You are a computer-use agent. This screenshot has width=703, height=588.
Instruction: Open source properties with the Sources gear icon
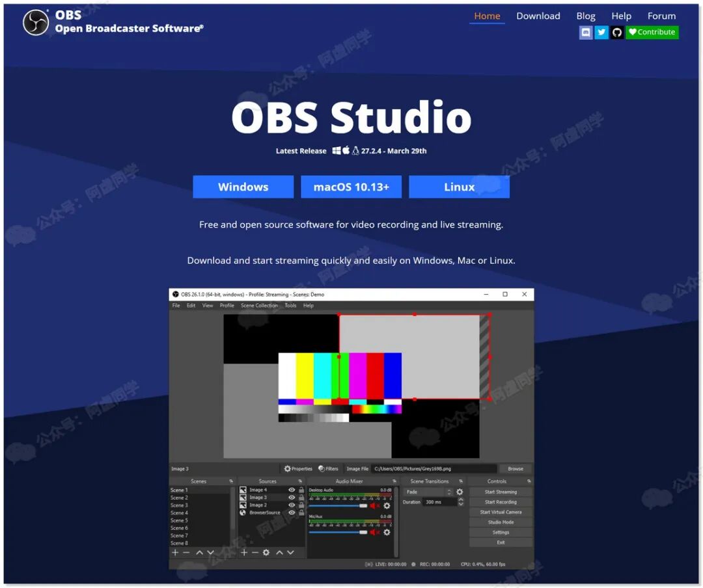pos(266,553)
